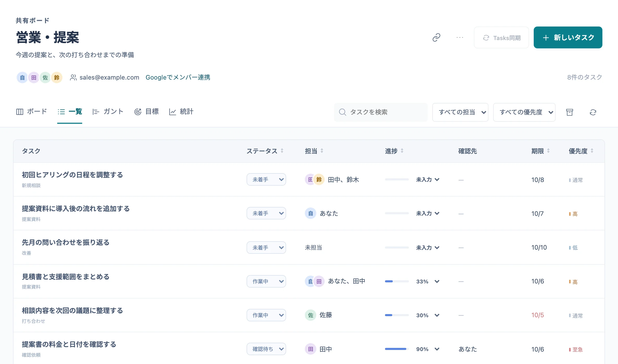Switch to the ガント tab
618x364 pixels.
(x=108, y=112)
